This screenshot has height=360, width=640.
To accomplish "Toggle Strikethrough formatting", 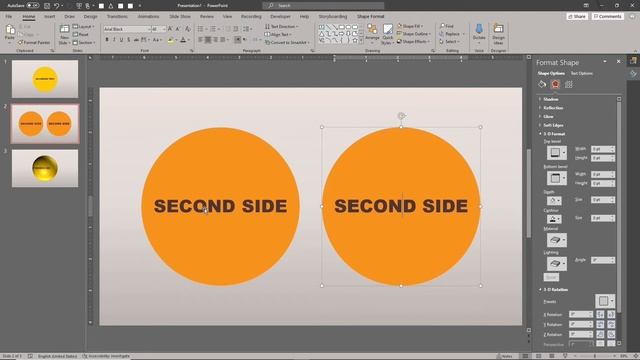I will click(x=136, y=40).
